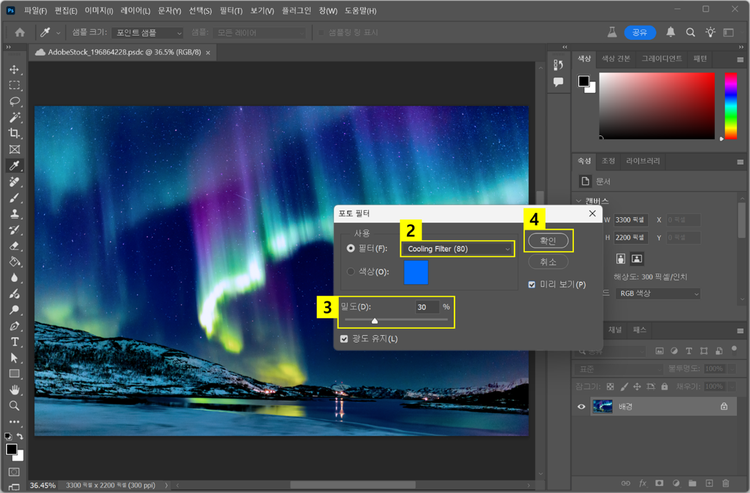Select the Frame tool
750x493 pixels.
14,150
